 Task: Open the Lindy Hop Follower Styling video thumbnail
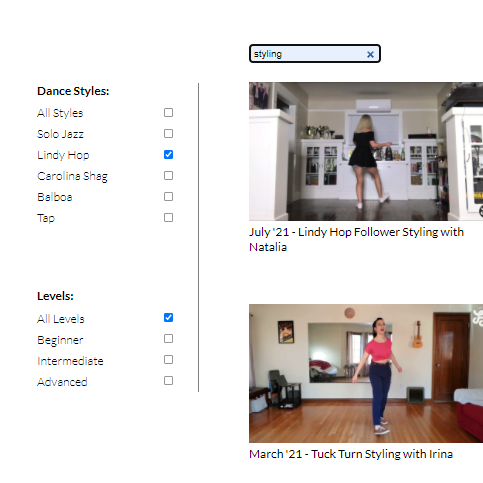pyautogui.click(x=366, y=151)
